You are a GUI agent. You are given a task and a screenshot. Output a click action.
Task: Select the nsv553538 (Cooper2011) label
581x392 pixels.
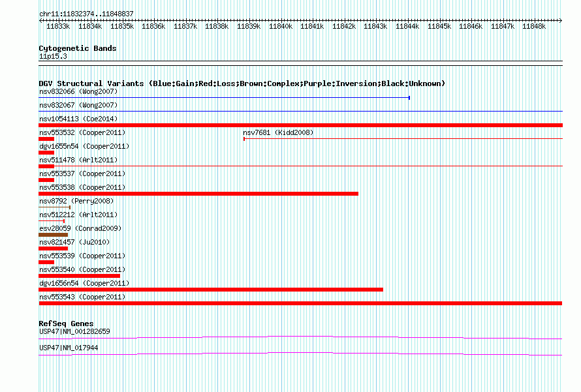[82, 187]
